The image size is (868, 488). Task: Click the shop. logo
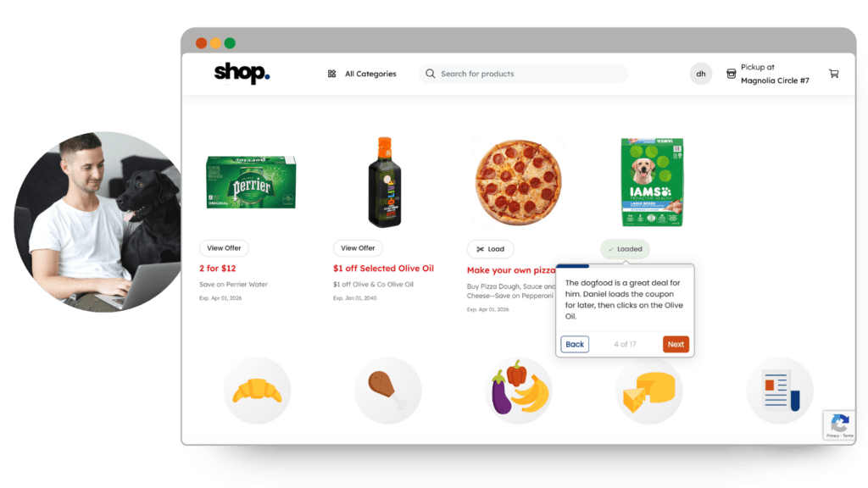click(242, 73)
